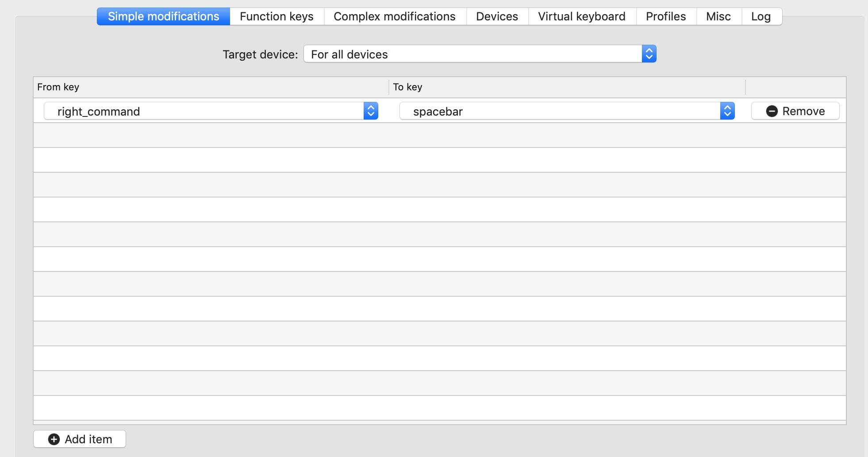Click the Add item button
Image resolution: width=868 pixels, height=457 pixels.
(79, 439)
